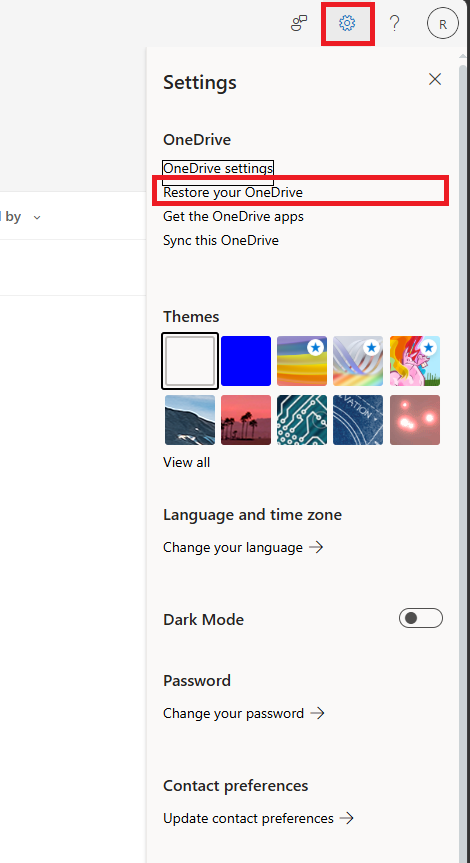Screen dimensions: 470x863
Task: Select the palm trees sunset theme
Action: [246, 420]
